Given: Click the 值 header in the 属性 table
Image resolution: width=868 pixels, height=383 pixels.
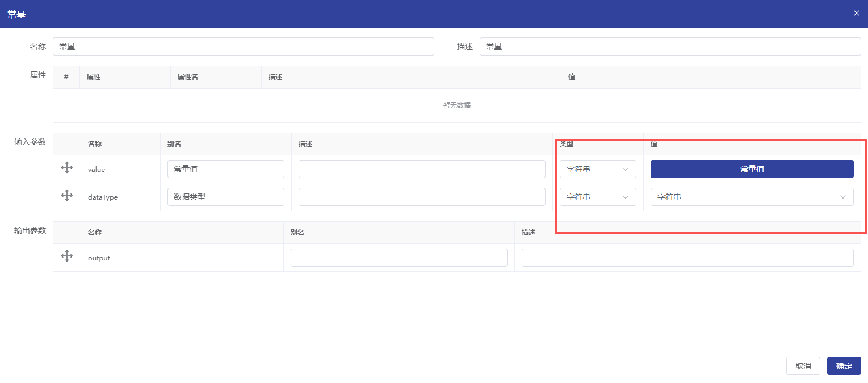Looking at the screenshot, I should tap(572, 77).
